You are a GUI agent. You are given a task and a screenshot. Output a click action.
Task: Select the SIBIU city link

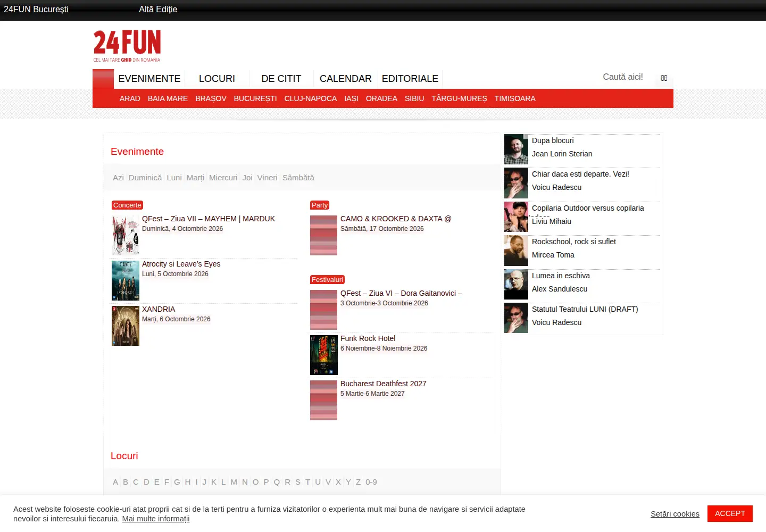[414, 98]
